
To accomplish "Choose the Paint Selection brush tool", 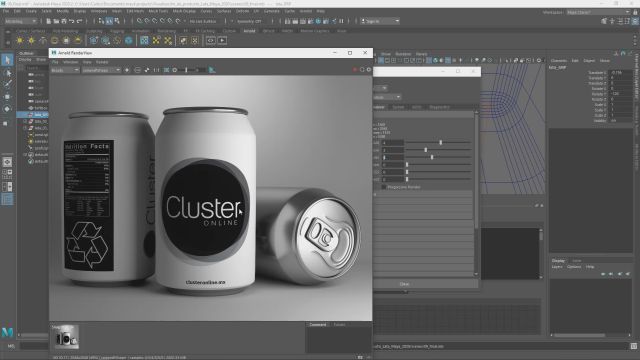I will 7,84.
